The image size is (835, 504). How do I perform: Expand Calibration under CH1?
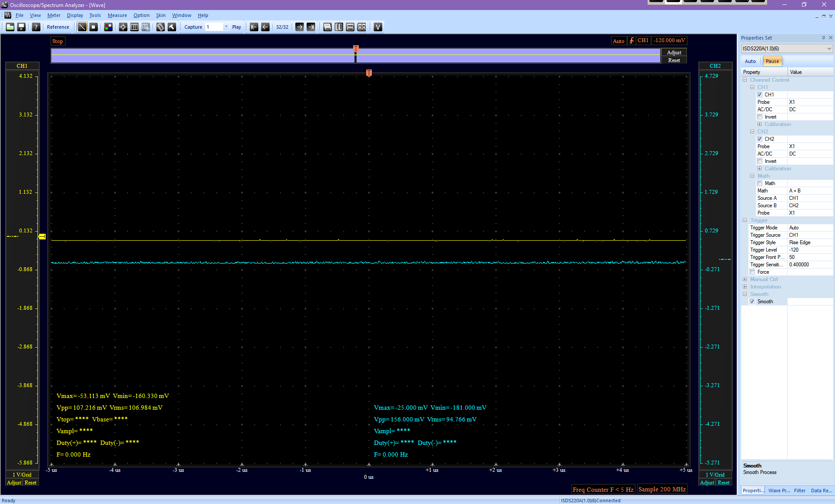(760, 124)
